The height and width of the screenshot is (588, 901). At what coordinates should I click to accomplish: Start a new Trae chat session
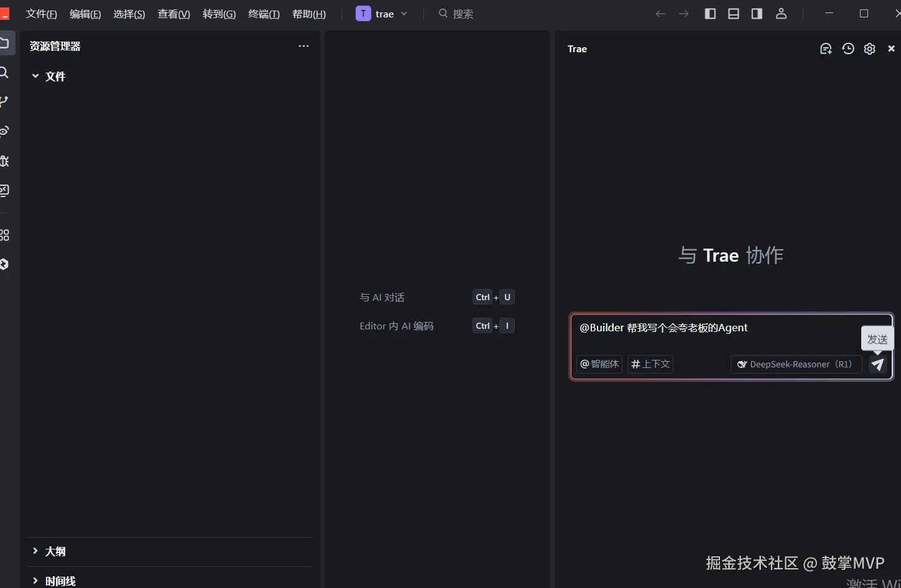[826, 48]
